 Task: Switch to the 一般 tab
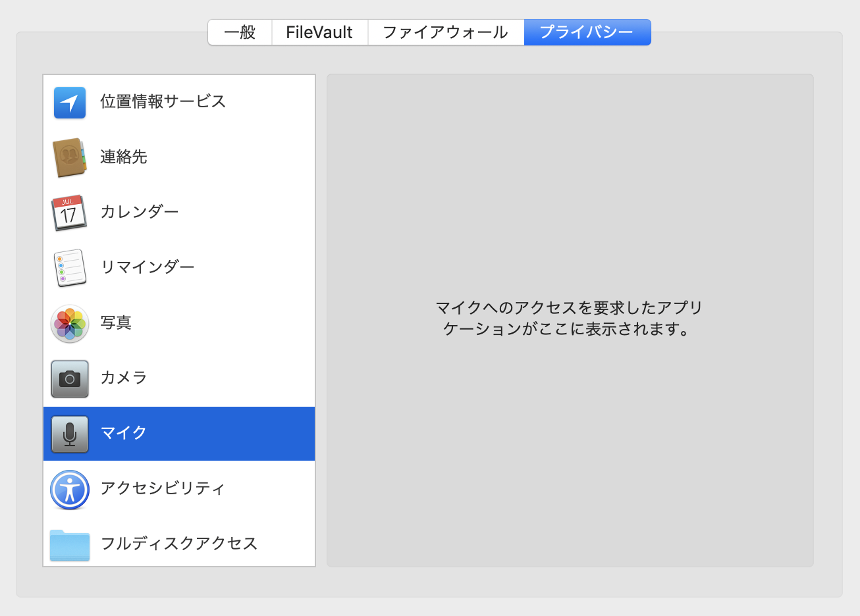pyautogui.click(x=240, y=32)
